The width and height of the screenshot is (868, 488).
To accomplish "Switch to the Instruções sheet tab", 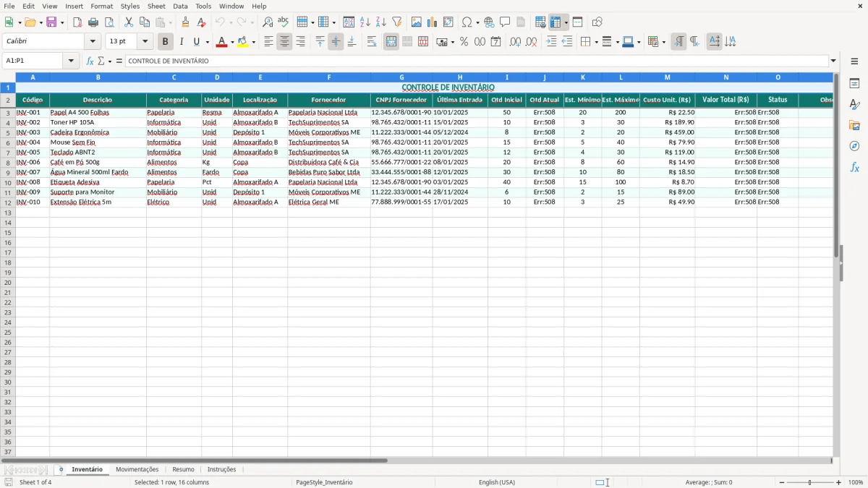I will pyautogui.click(x=221, y=469).
